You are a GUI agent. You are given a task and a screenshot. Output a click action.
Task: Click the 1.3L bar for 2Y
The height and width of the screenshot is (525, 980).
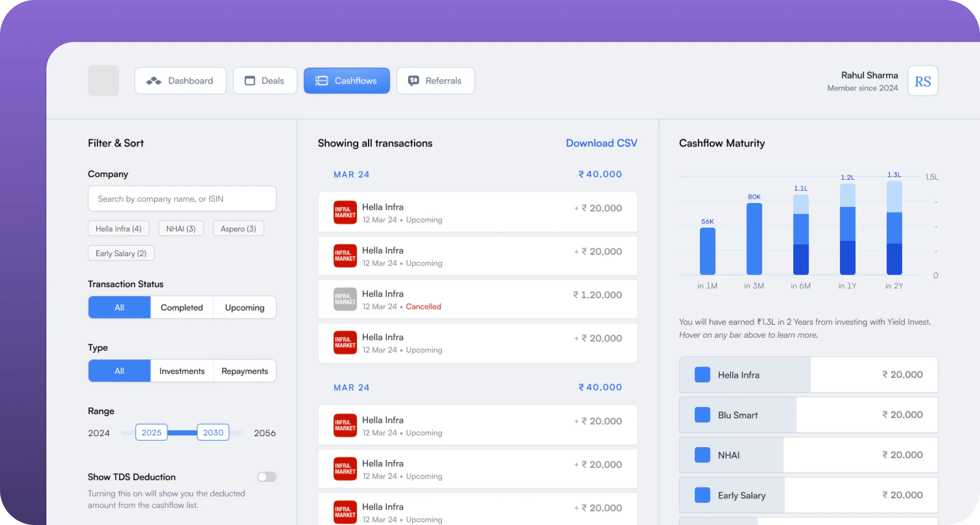click(x=894, y=228)
